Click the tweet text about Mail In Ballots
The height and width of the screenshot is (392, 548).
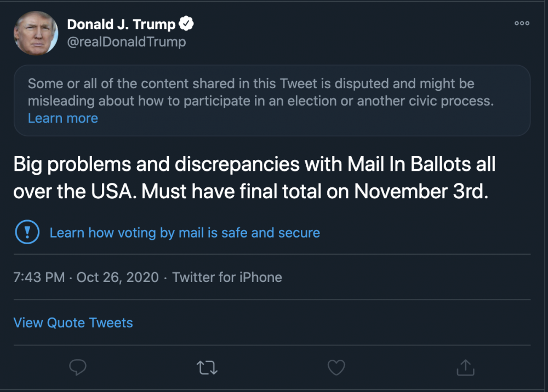(x=254, y=164)
